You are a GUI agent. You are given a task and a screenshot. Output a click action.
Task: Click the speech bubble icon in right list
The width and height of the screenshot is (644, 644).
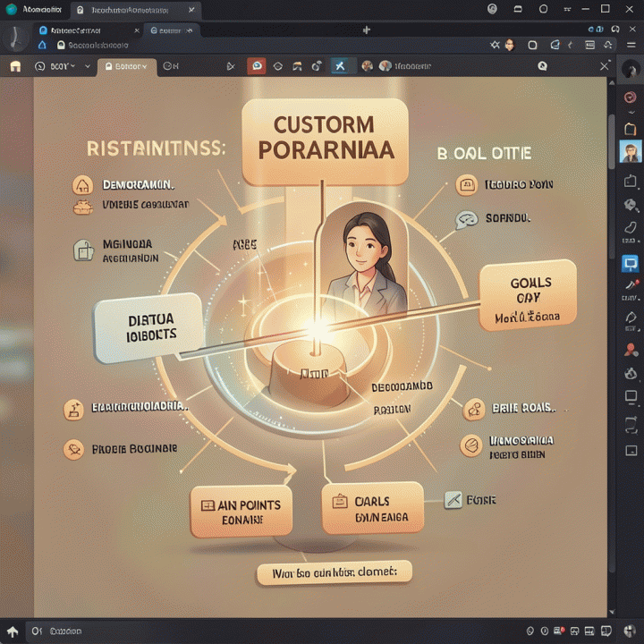coord(467,220)
